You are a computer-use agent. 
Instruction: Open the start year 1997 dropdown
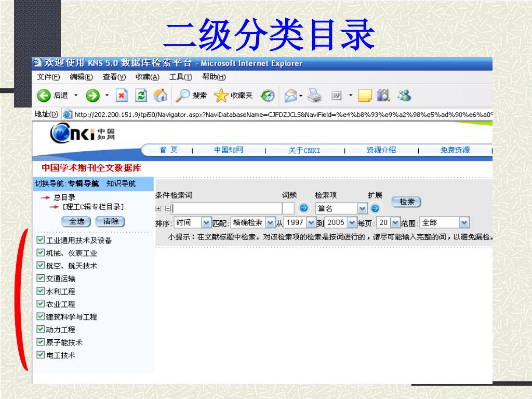coord(300,222)
